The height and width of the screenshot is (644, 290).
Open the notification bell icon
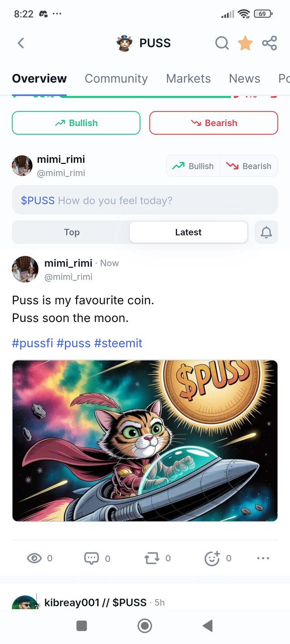[266, 232]
